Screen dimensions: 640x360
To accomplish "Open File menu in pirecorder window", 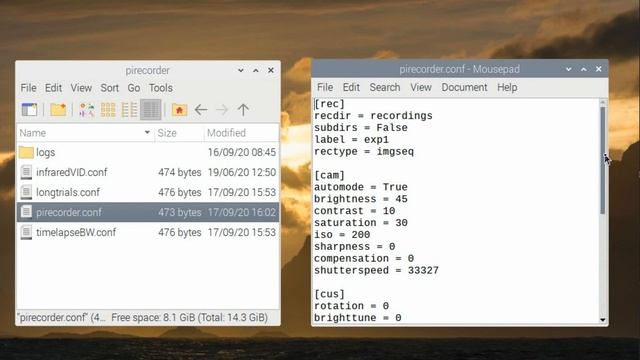I will pos(29,88).
